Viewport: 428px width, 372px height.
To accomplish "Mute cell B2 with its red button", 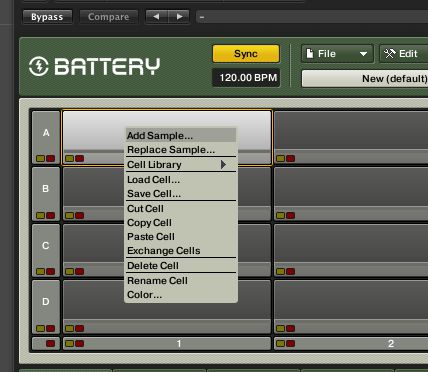I will (x=290, y=215).
